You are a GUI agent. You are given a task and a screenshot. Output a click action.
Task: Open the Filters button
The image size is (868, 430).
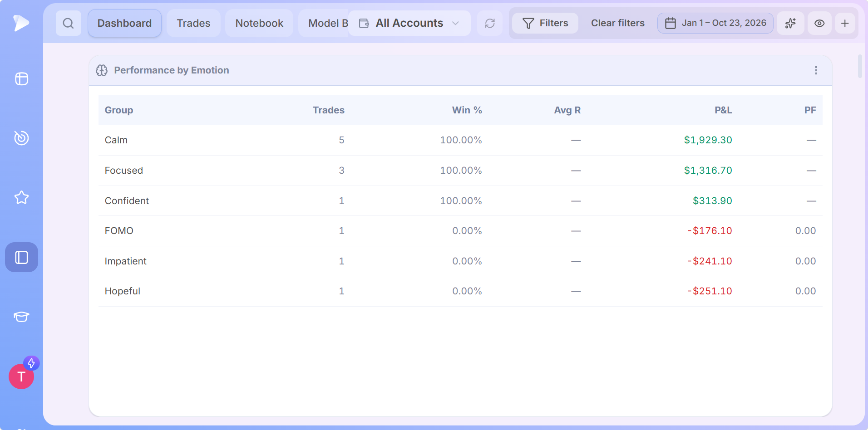[x=545, y=23]
